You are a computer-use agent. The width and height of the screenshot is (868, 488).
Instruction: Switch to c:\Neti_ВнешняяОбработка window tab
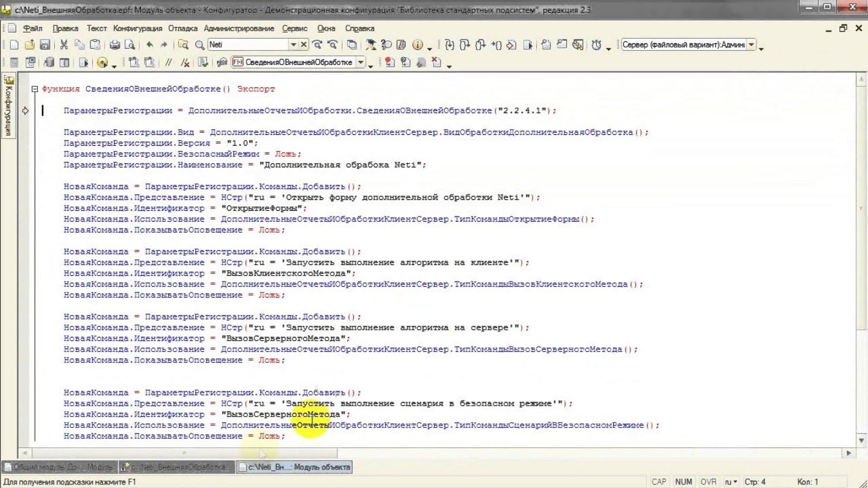coord(176,467)
